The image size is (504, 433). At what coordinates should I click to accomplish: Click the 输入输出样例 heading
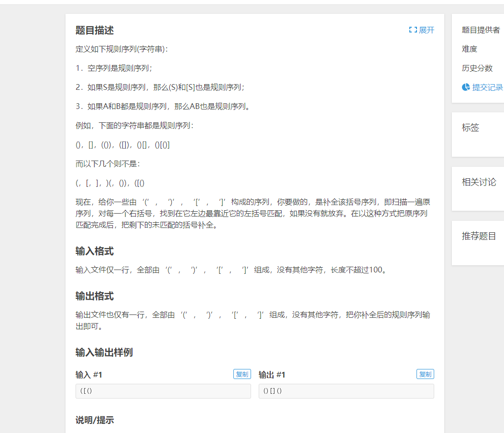104,352
